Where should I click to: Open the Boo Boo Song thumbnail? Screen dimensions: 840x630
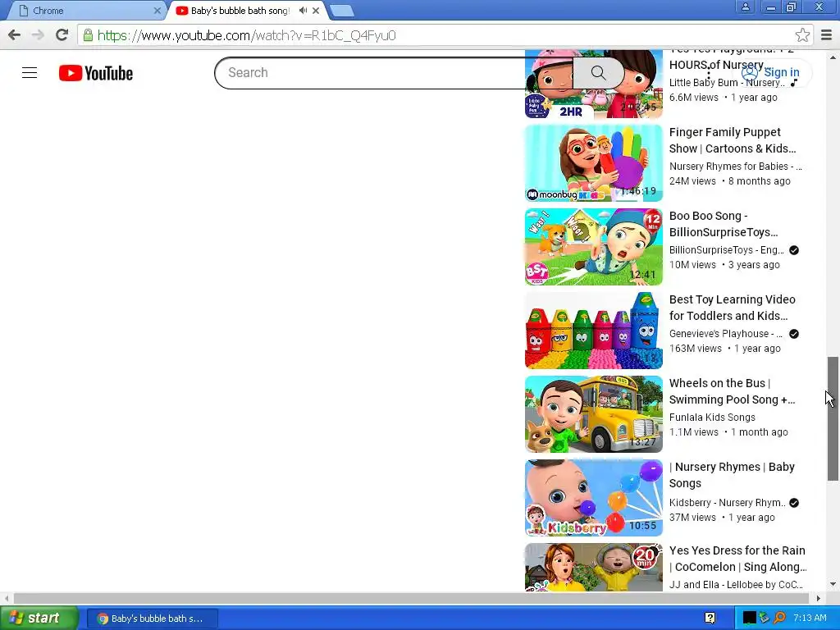(594, 246)
